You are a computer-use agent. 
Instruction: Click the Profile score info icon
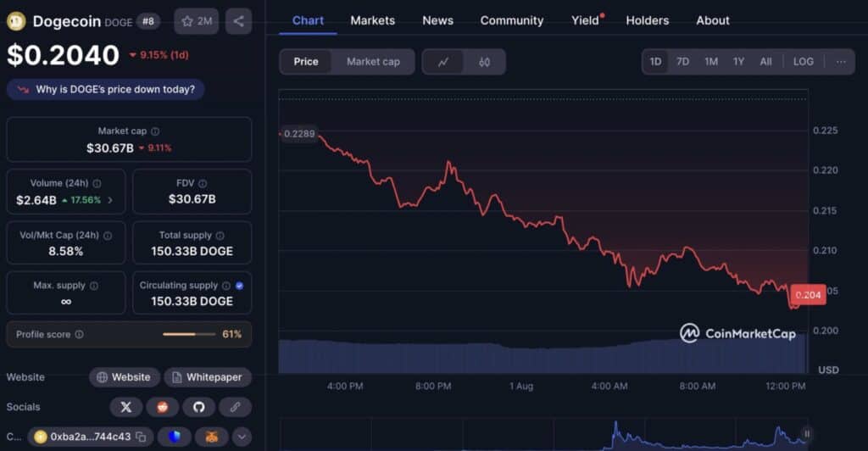pyautogui.click(x=79, y=334)
